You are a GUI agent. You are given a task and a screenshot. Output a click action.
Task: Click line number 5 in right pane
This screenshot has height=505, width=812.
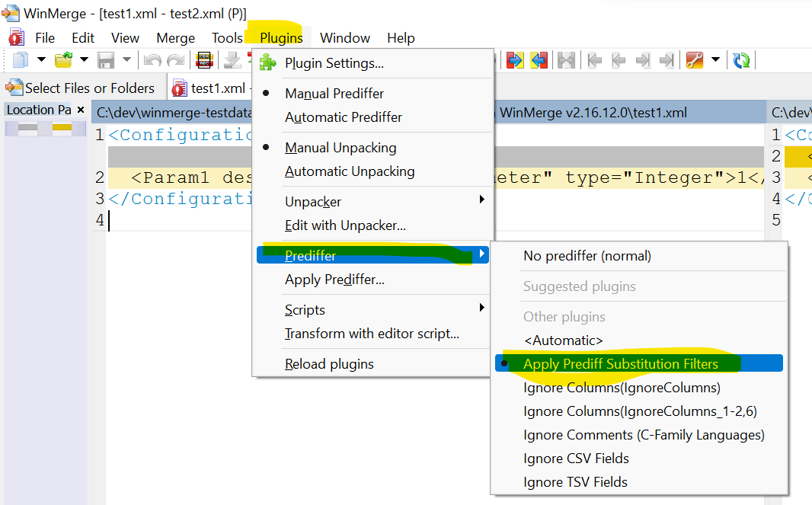point(775,220)
